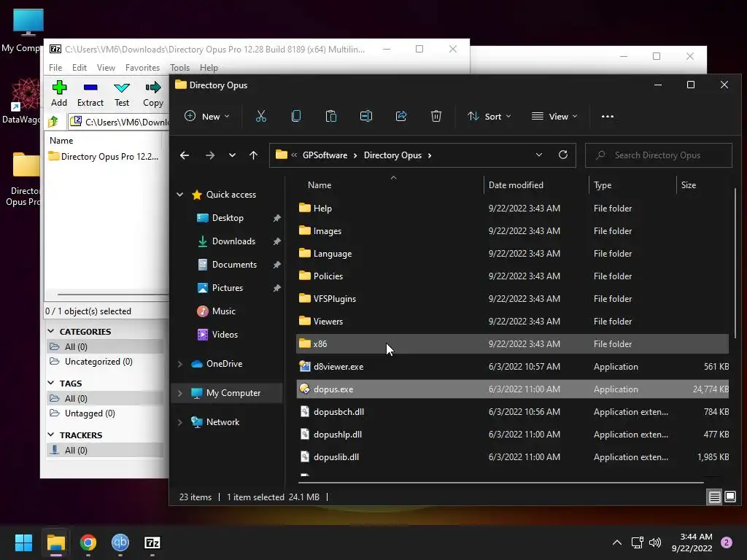Viewport: 747px width, 560px height.
Task: Select Music in the navigation pane
Action: tap(223, 311)
